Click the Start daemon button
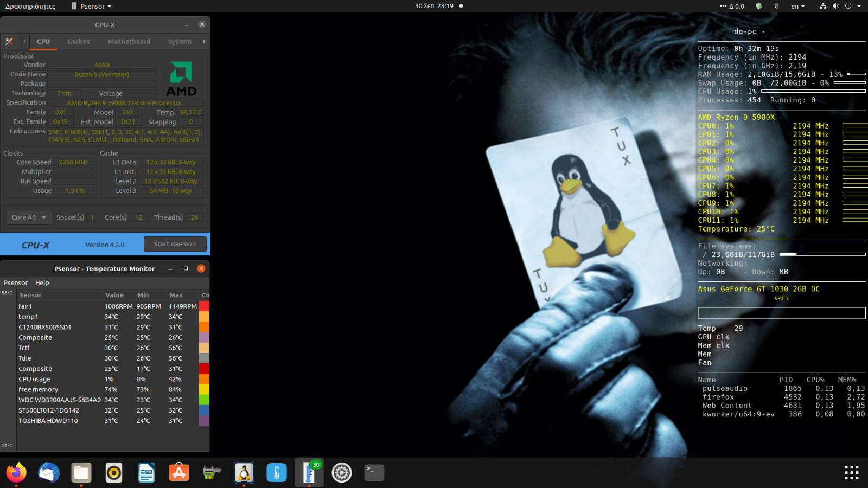868x488 pixels. [175, 244]
